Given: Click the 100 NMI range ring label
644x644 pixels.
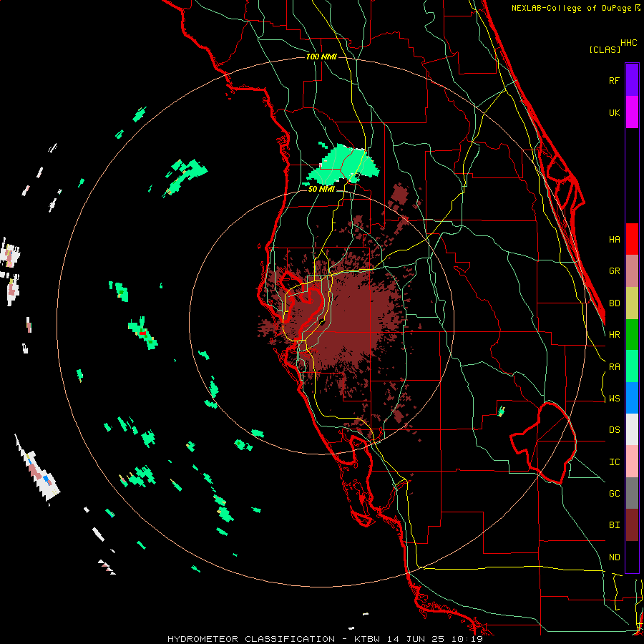Looking at the screenshot, I should [x=321, y=57].
